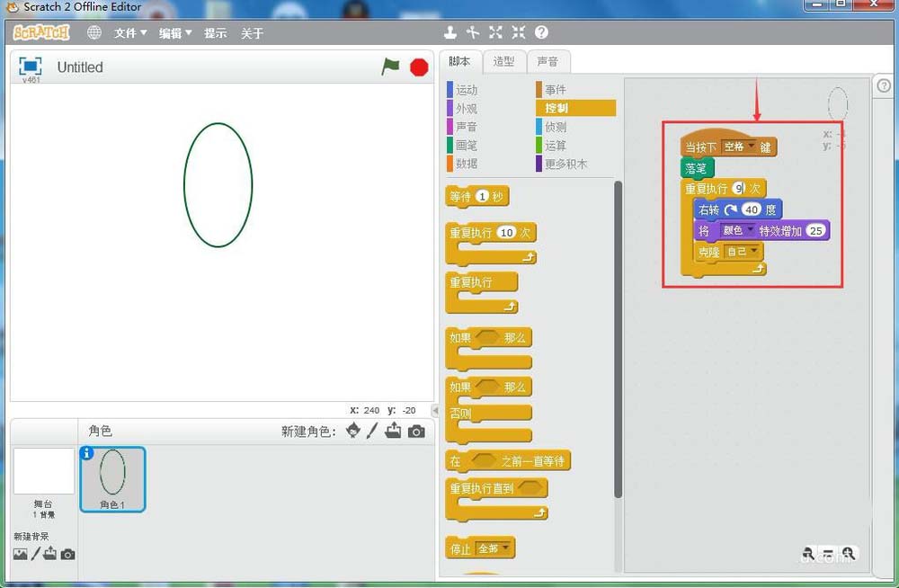This screenshot has width=899, height=588.
Task: Open the 文件 menu
Action: (130, 33)
